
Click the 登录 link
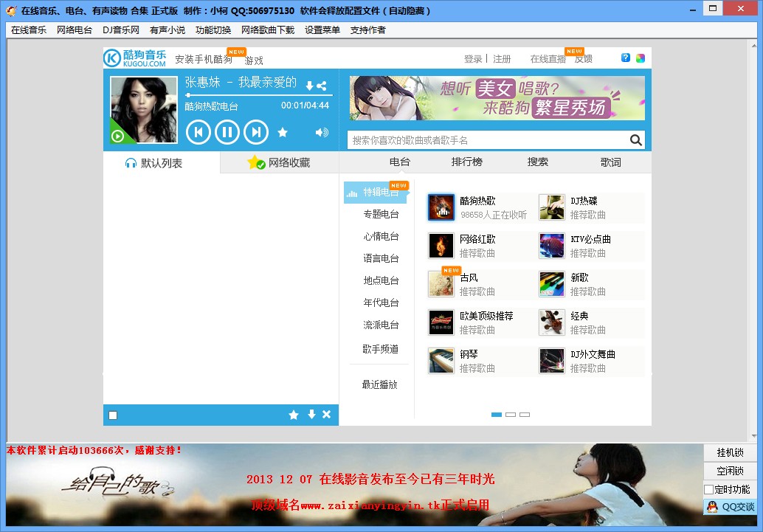click(473, 59)
